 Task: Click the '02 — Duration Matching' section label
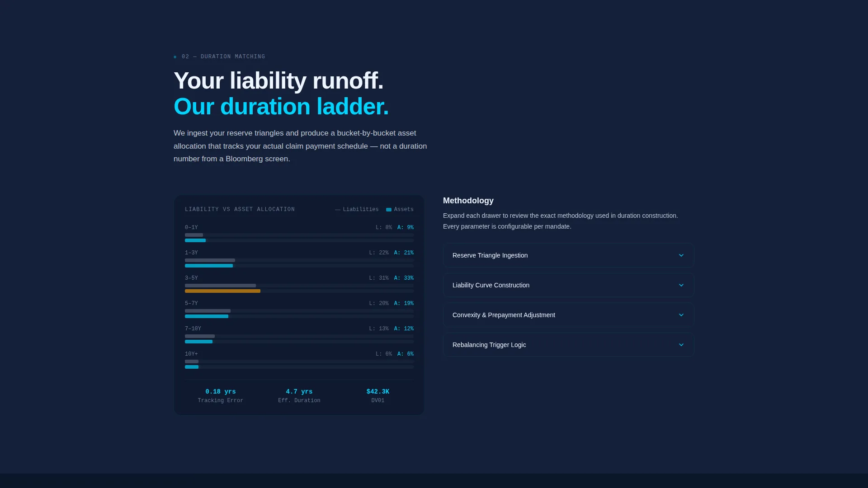pyautogui.click(x=223, y=57)
